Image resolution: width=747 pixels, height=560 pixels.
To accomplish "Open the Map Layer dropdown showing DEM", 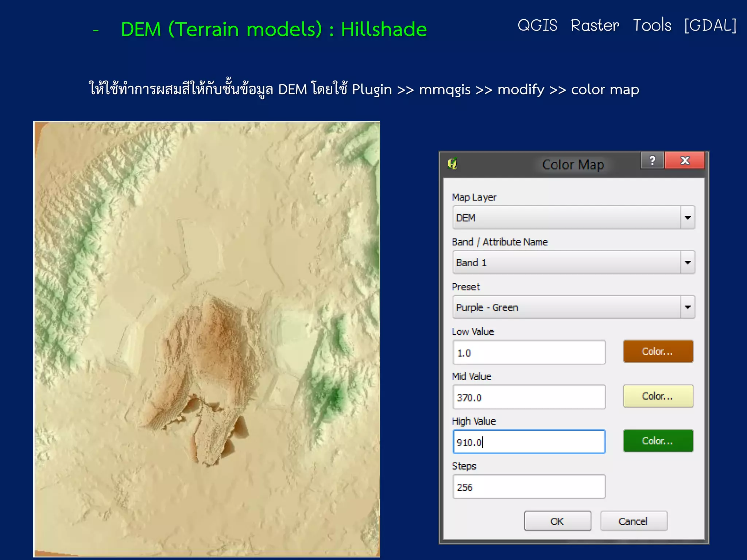I will click(573, 218).
